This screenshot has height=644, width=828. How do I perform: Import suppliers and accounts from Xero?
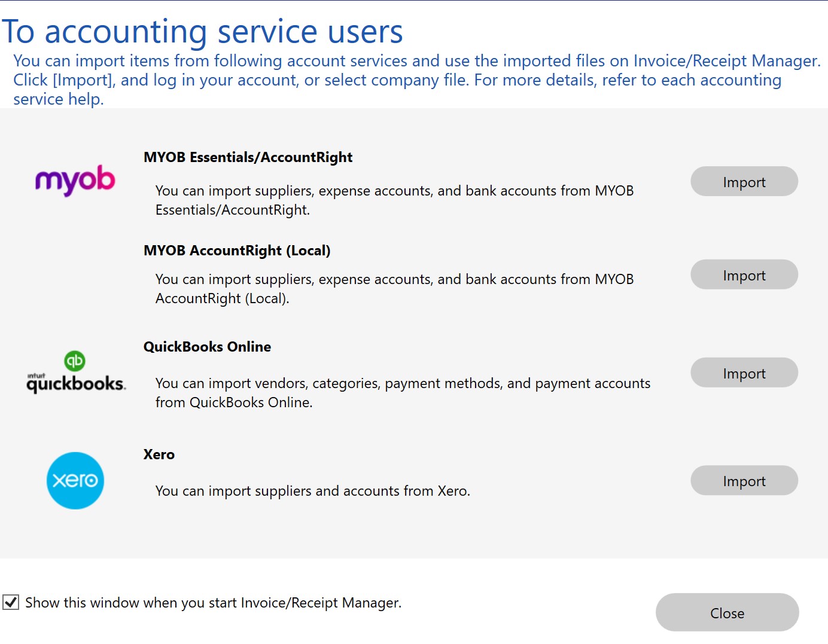click(x=744, y=481)
